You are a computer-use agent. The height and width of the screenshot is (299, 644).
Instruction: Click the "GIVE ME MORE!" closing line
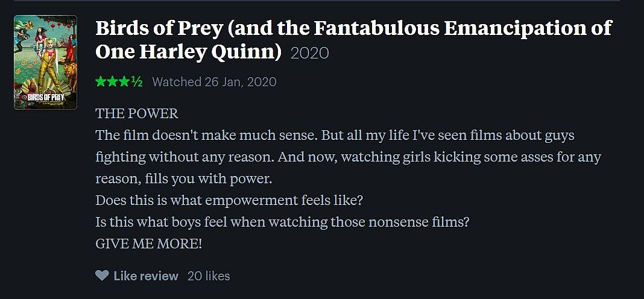coord(149,244)
